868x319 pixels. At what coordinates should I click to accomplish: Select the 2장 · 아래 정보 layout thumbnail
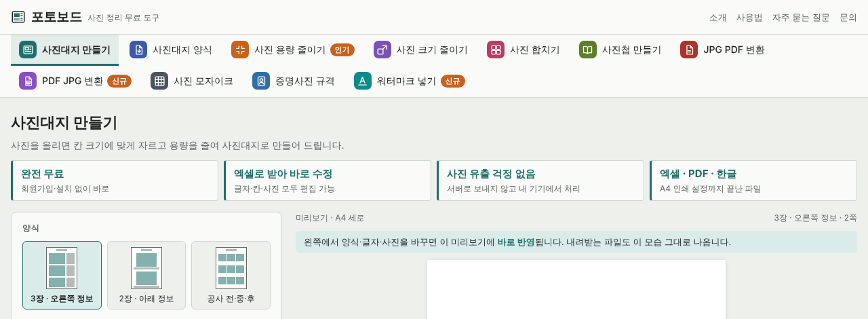pyautogui.click(x=146, y=275)
